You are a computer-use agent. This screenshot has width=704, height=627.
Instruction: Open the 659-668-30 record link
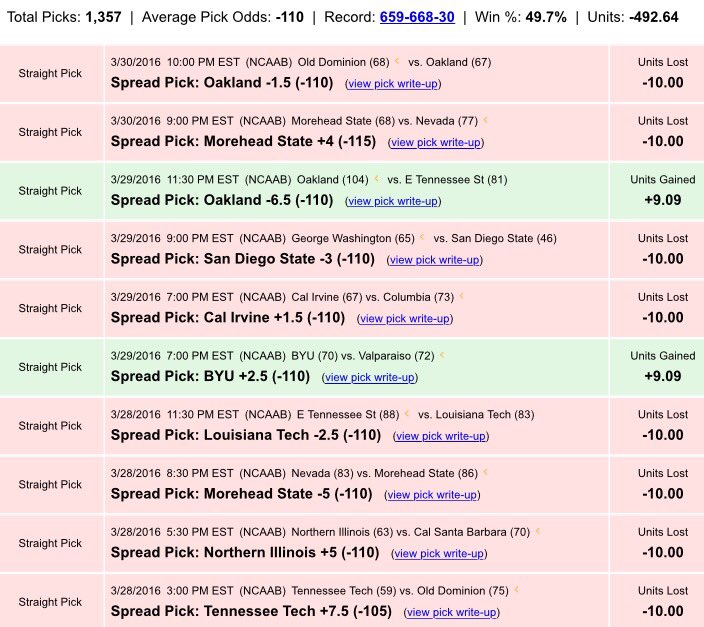[417, 18]
